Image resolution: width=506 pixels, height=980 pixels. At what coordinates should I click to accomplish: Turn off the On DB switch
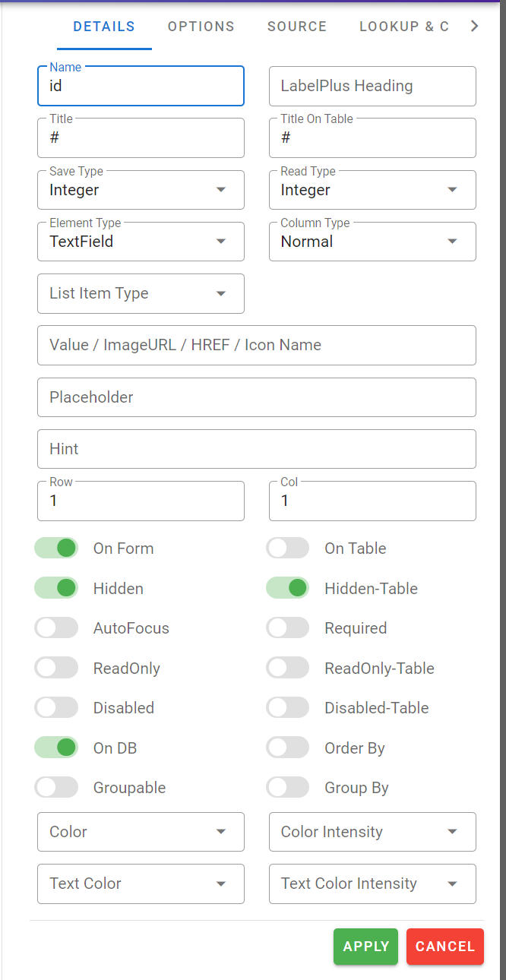pyautogui.click(x=57, y=748)
